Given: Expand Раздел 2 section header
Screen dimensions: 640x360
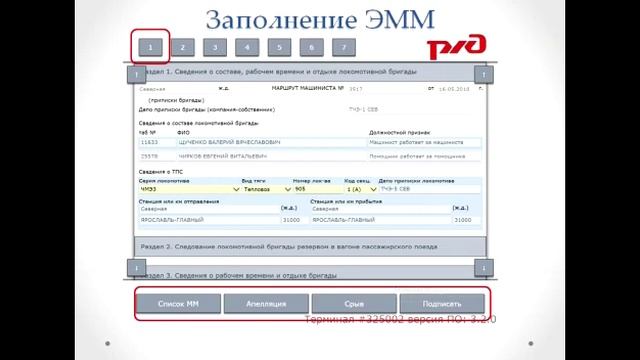Looking at the screenshot, I should coord(310,247).
